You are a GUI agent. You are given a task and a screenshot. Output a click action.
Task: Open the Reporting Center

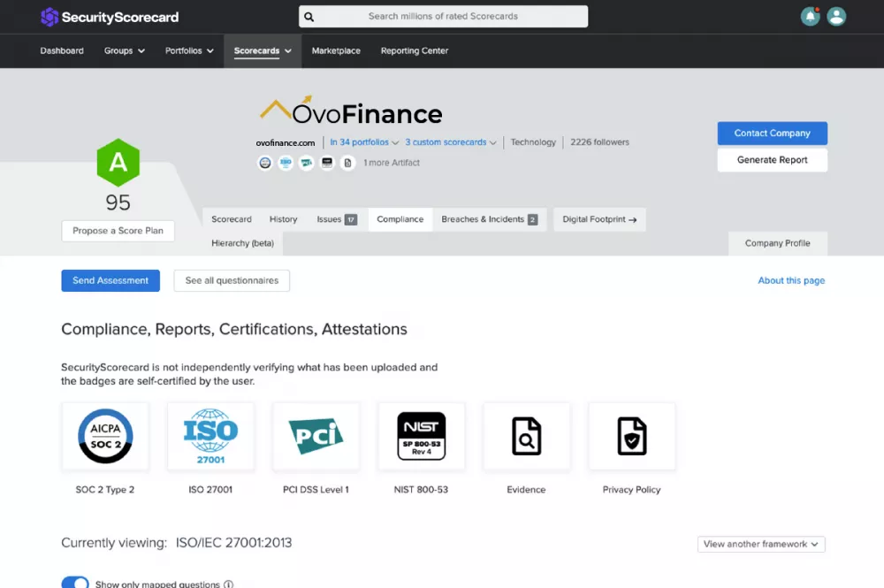point(415,50)
